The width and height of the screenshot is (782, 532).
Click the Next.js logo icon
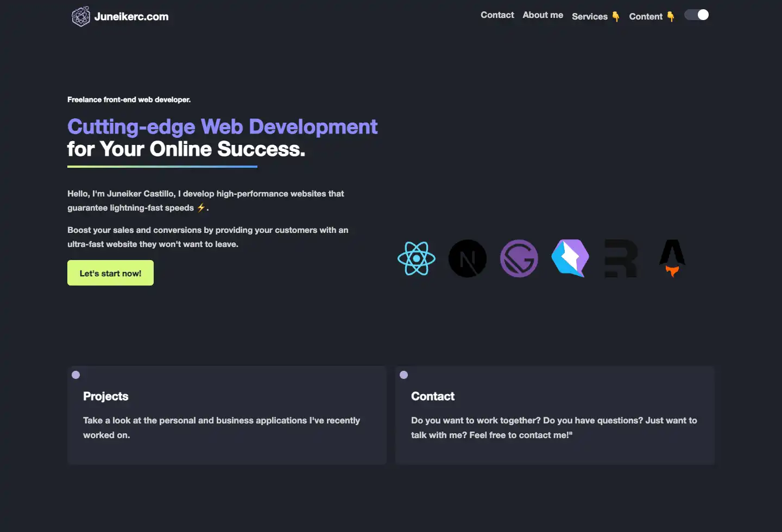point(467,258)
